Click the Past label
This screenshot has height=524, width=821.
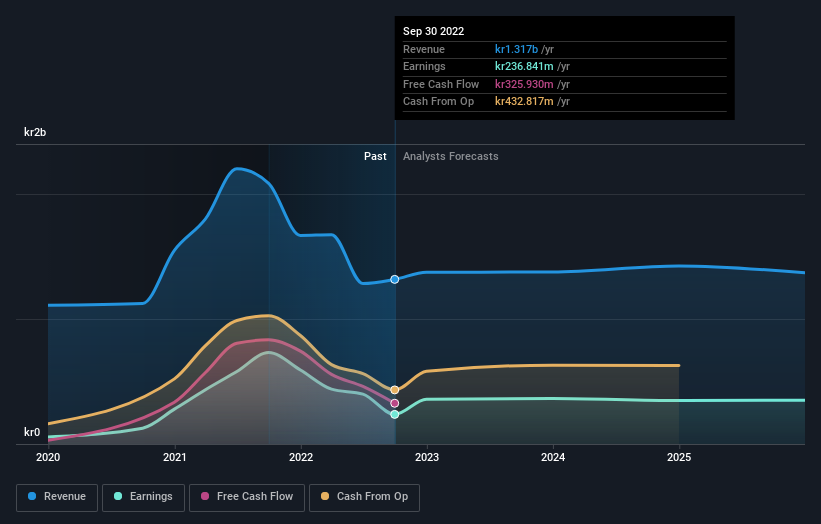(375, 157)
